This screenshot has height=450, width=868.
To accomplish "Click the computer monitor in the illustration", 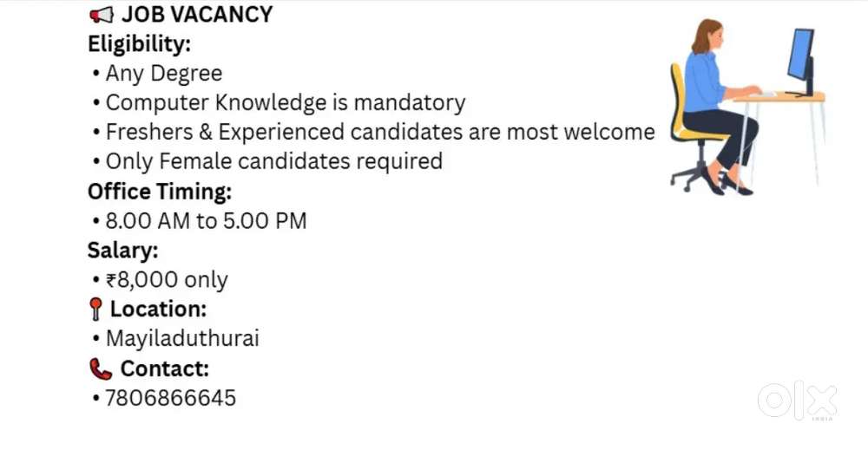I will pos(801,59).
